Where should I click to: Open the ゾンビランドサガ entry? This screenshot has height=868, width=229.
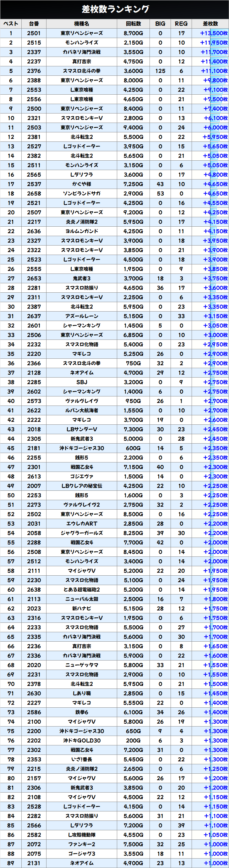[x=81, y=193]
